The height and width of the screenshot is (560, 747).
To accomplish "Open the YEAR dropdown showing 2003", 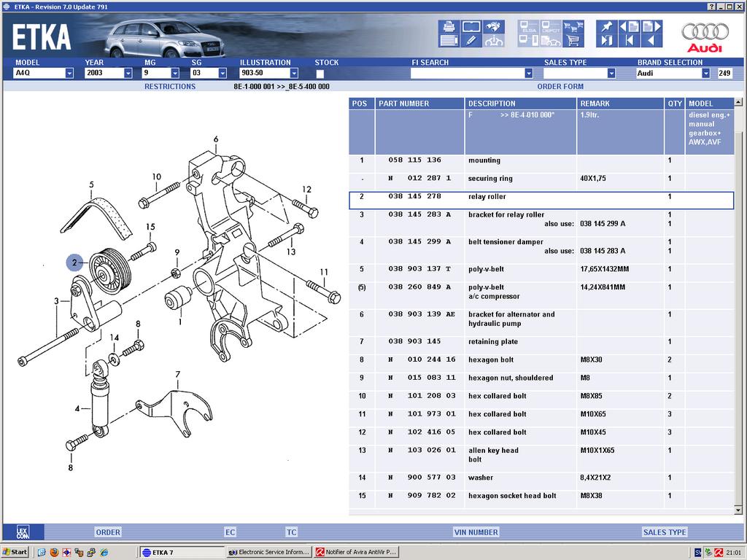I will point(128,73).
